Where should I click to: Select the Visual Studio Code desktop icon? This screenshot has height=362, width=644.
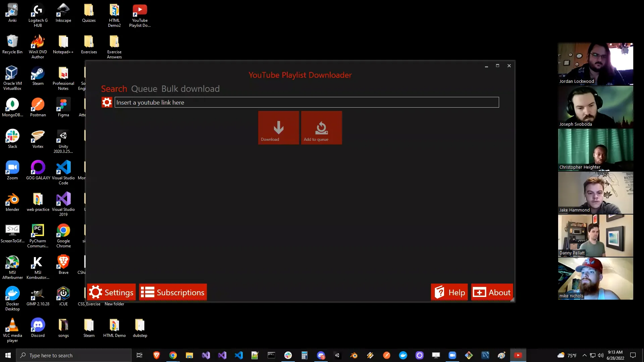click(63, 173)
